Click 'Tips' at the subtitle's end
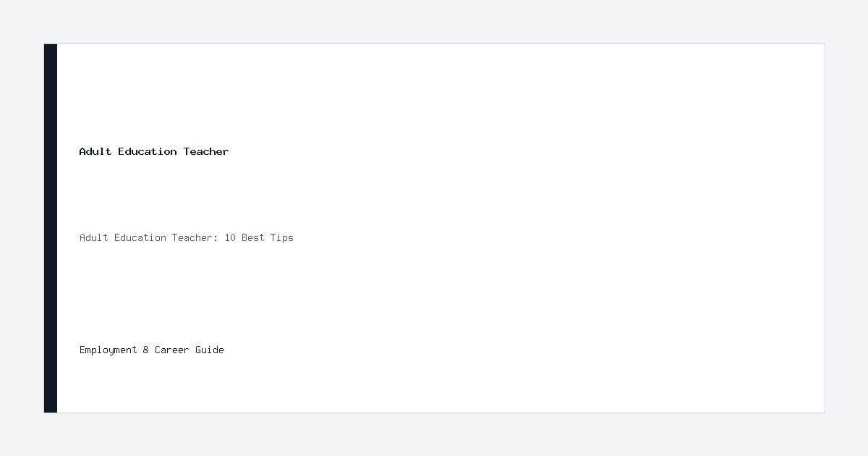 282,237
